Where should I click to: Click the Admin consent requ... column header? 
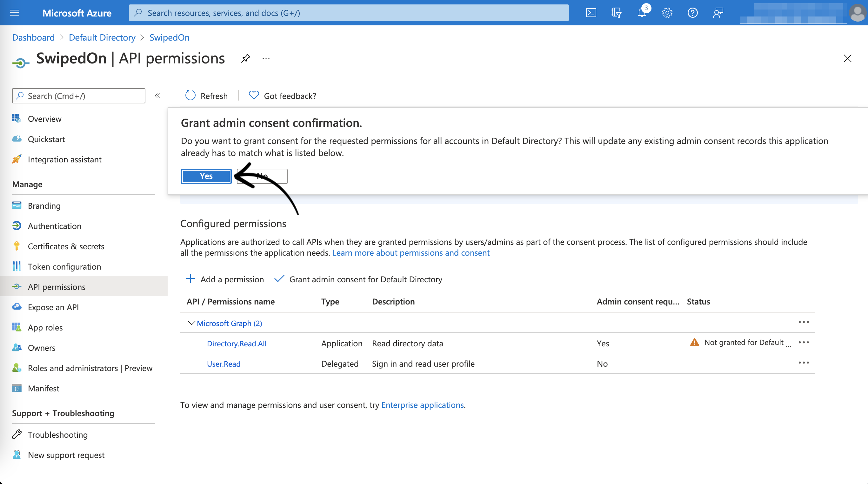click(638, 302)
